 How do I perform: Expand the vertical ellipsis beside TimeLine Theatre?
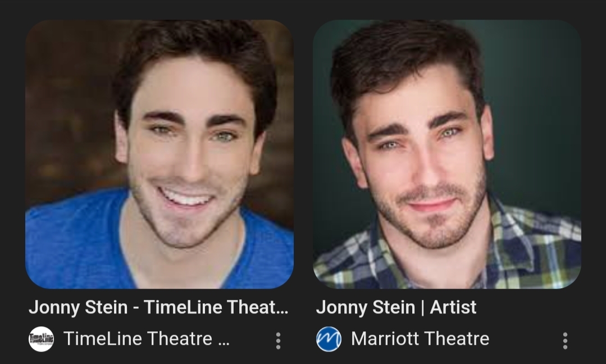(x=278, y=340)
